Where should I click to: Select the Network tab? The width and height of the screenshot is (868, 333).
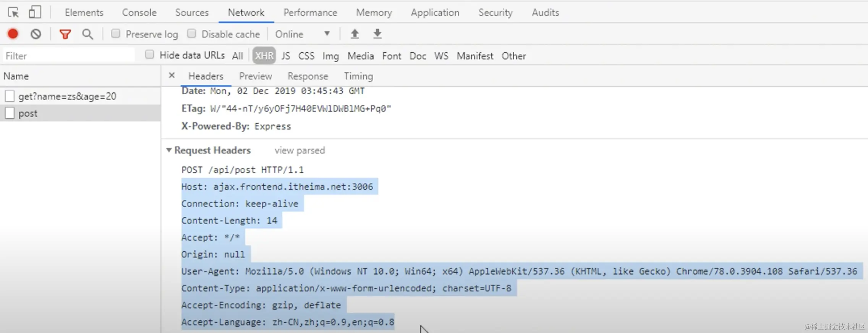pos(246,13)
